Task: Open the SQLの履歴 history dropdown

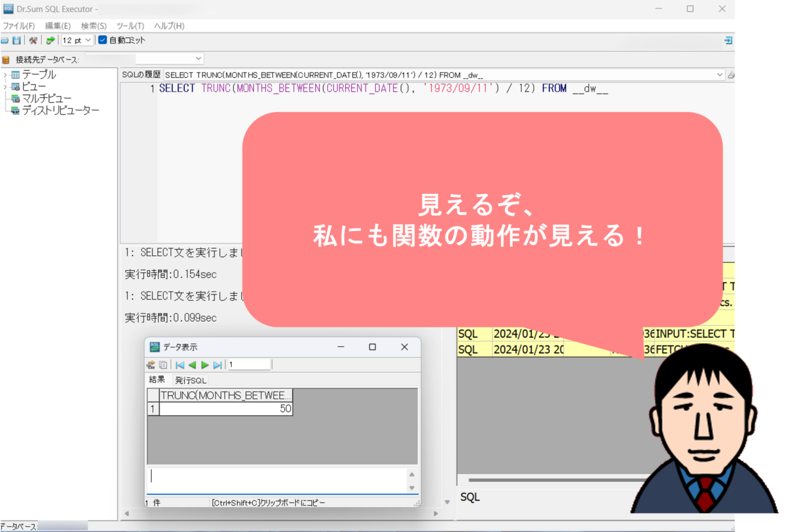Action: pos(720,75)
